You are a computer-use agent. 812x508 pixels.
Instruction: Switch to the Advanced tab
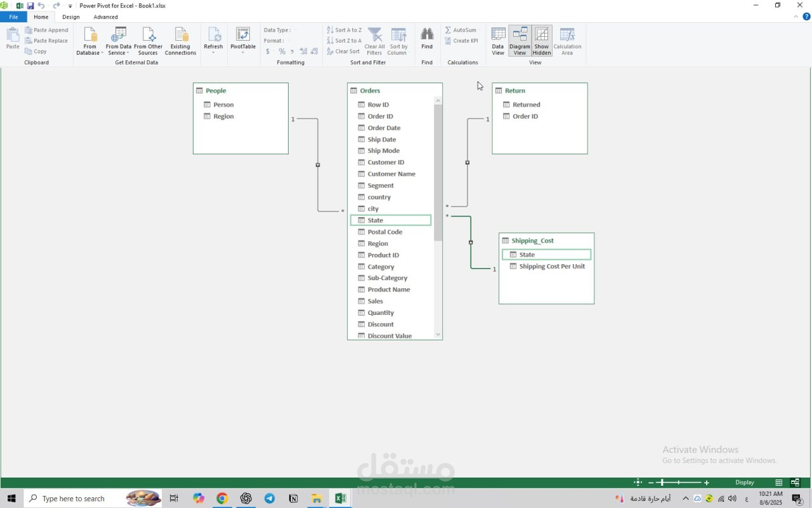[x=106, y=17]
